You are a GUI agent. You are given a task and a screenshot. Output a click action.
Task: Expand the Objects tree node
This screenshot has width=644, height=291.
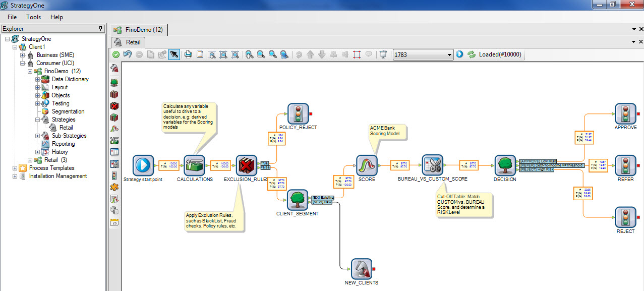[x=38, y=95]
